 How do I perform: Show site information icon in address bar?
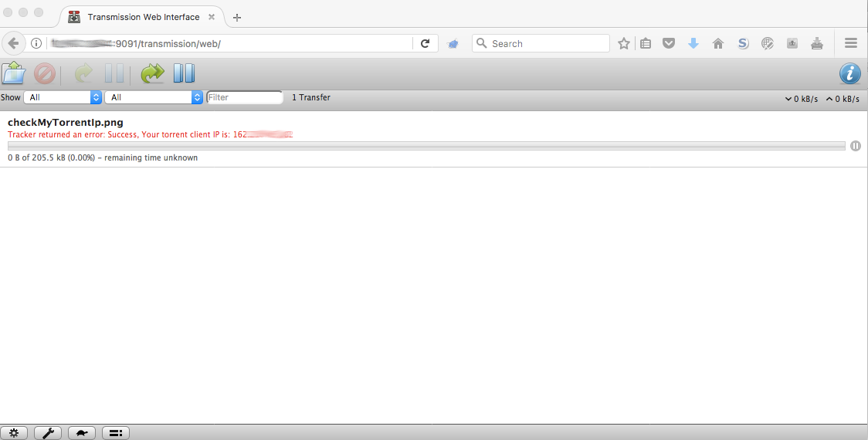click(36, 43)
